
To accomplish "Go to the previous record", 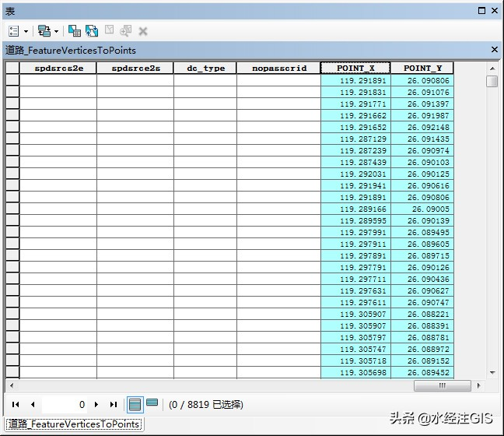I will point(33,404).
